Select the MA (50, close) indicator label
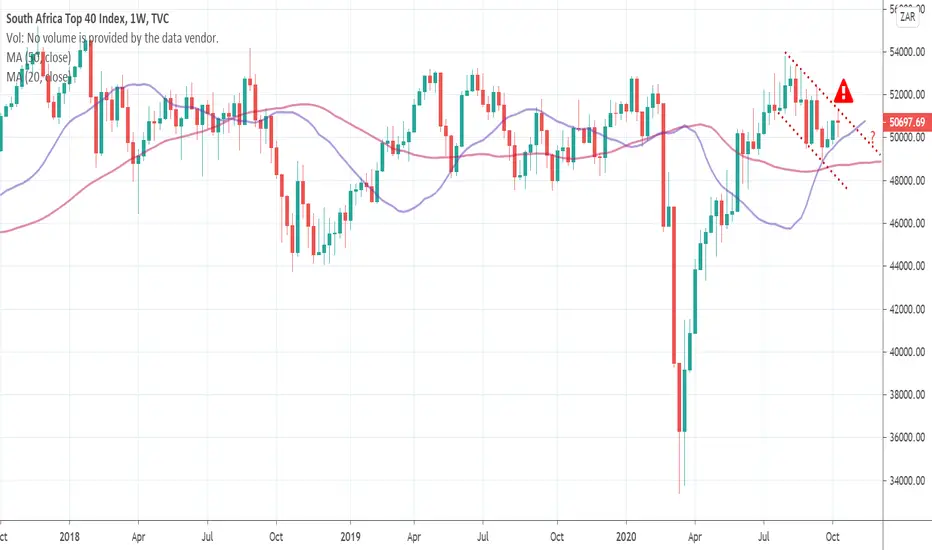The height and width of the screenshot is (550, 932). 39,58
